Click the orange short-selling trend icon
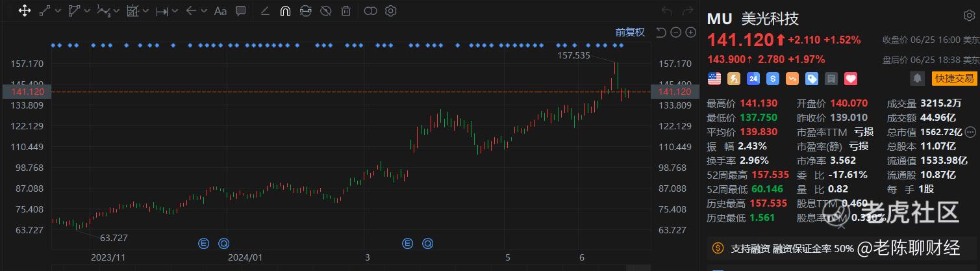The width and height of the screenshot is (980, 271). pos(792,79)
